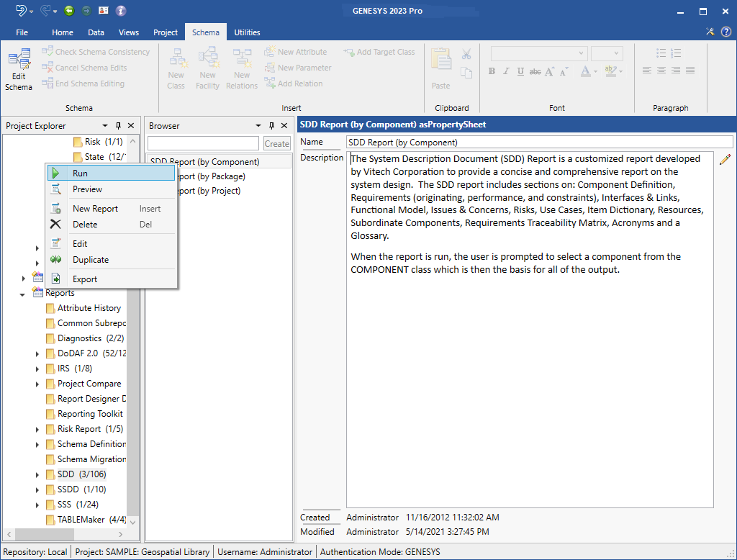The width and height of the screenshot is (737, 560).
Task: Click the tools icon next to help
Action: pyautogui.click(x=710, y=32)
